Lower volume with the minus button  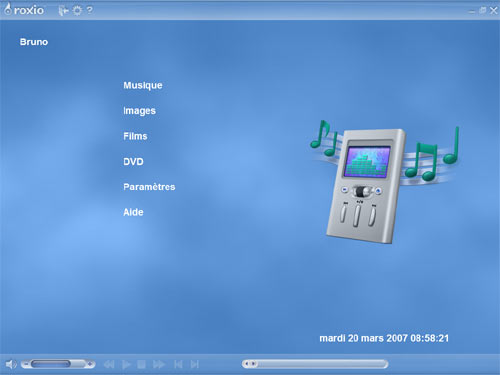coord(25,364)
